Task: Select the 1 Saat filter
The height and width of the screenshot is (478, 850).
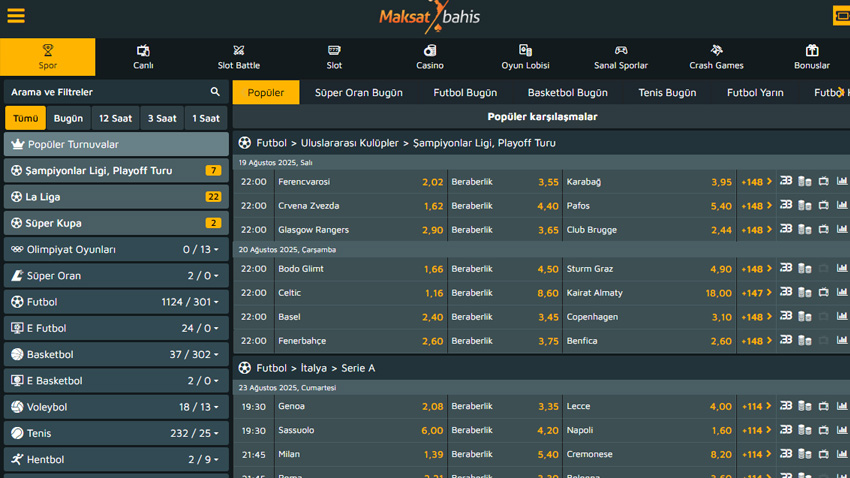Action: coord(206,118)
